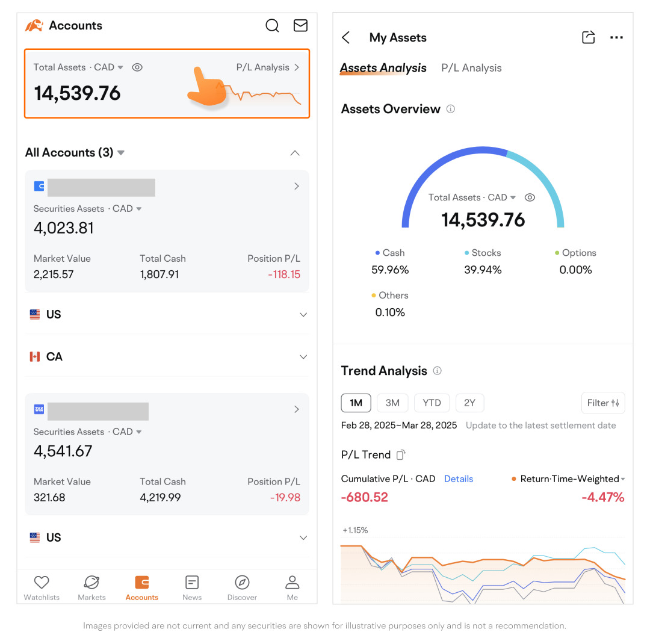
Task: Click the Details link next to Cumulative P/L
Action: [x=459, y=478]
